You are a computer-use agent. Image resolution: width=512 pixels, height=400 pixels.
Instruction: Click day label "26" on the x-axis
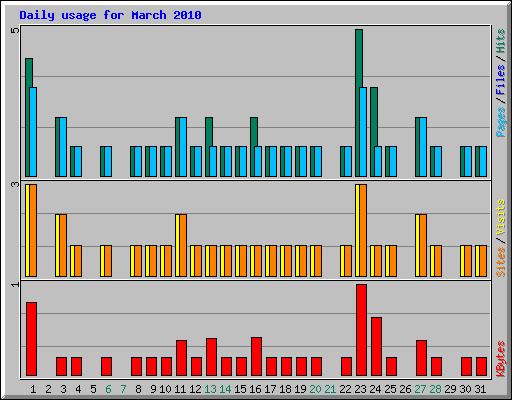pyautogui.click(x=405, y=389)
